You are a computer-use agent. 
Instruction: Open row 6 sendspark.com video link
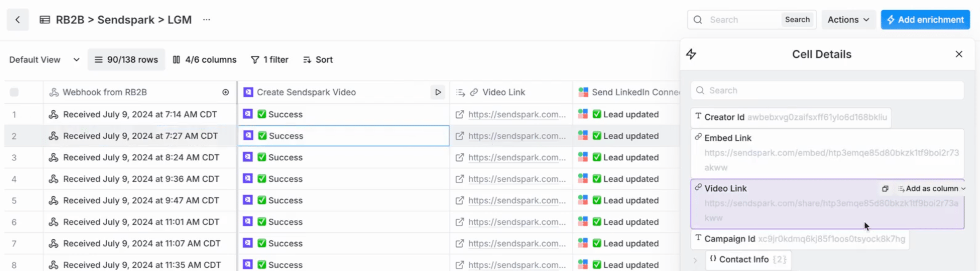click(517, 222)
